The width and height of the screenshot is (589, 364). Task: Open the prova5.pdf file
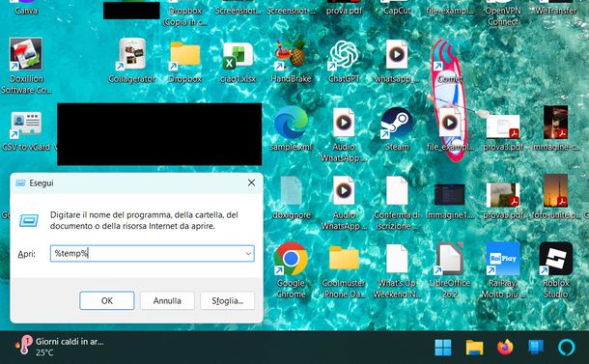click(x=503, y=195)
